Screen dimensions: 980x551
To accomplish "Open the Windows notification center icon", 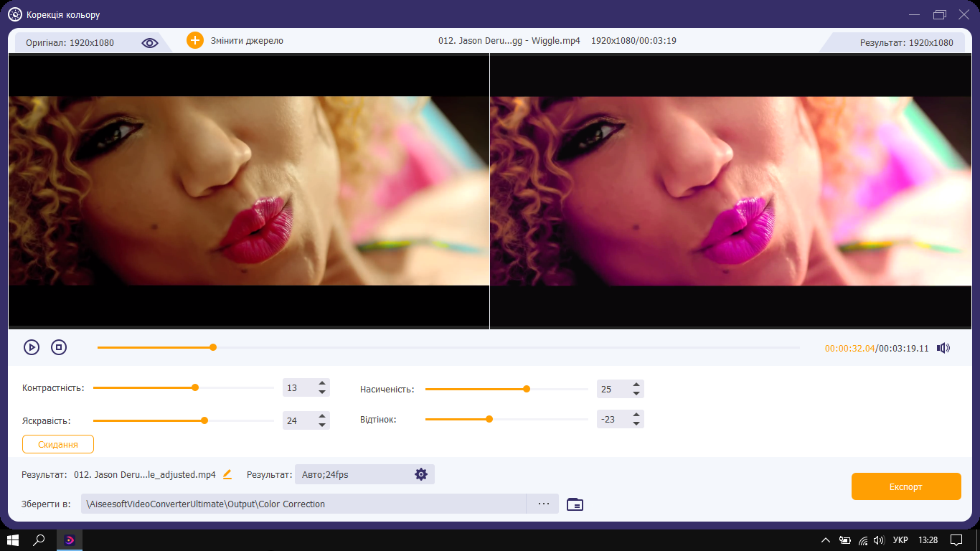I will pyautogui.click(x=956, y=540).
